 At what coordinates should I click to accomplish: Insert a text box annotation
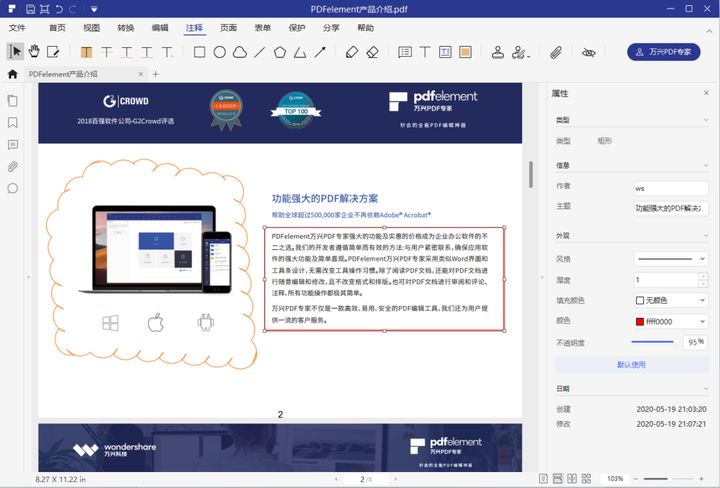point(445,52)
